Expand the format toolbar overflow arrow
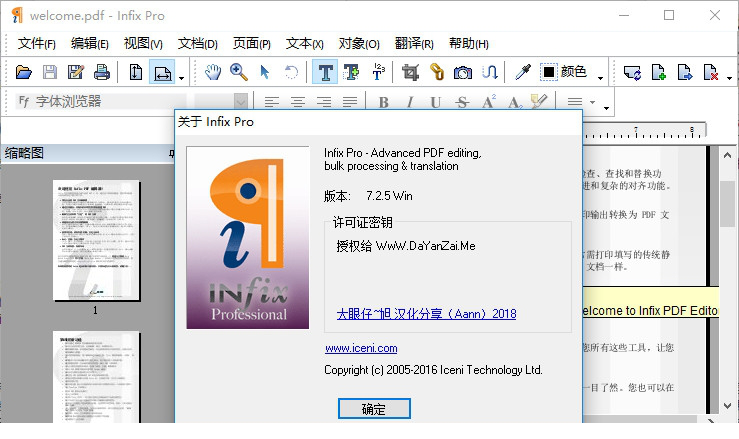Viewport: 739px width, 439px height. [607, 108]
